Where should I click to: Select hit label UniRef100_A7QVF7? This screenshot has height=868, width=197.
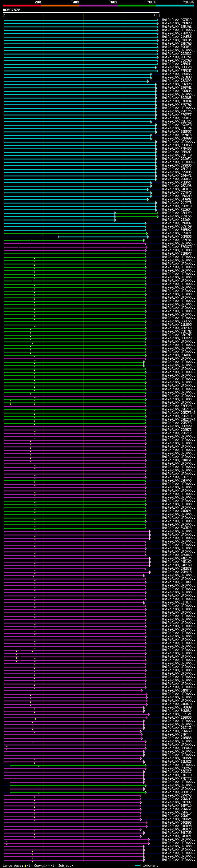177,115
